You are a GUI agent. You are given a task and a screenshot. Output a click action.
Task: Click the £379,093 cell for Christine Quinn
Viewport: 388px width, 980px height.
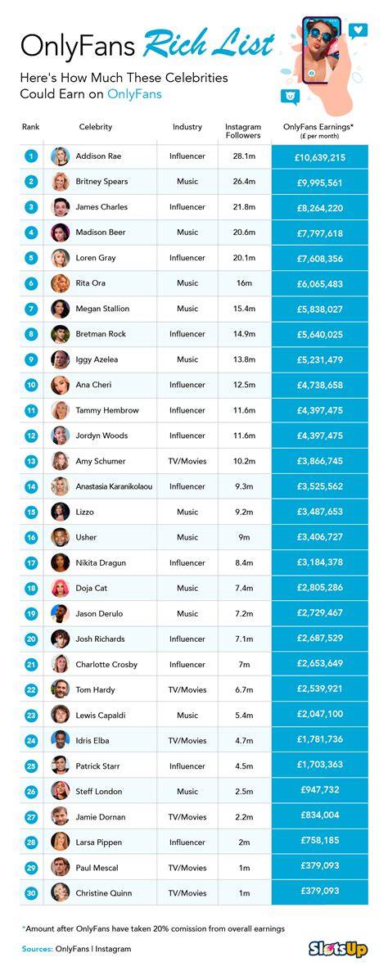click(x=320, y=893)
